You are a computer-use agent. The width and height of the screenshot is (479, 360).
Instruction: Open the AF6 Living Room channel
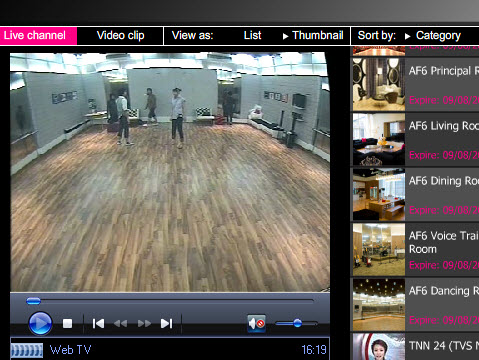(x=416, y=139)
